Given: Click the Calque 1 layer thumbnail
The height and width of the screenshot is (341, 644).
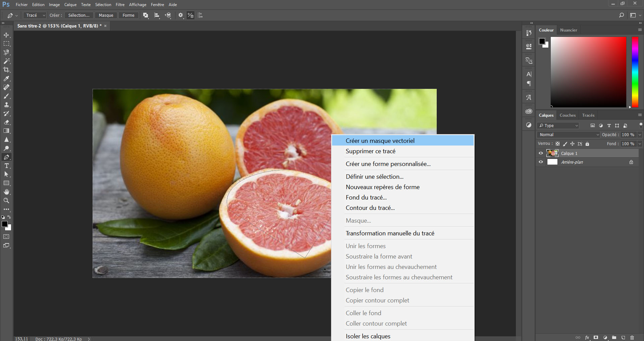Looking at the screenshot, I should click(552, 153).
